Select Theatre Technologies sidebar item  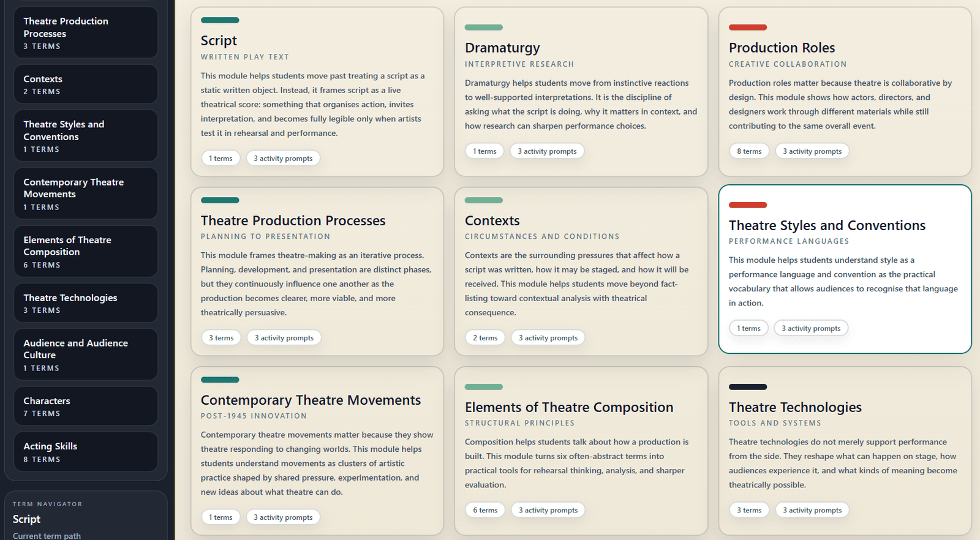(x=86, y=303)
